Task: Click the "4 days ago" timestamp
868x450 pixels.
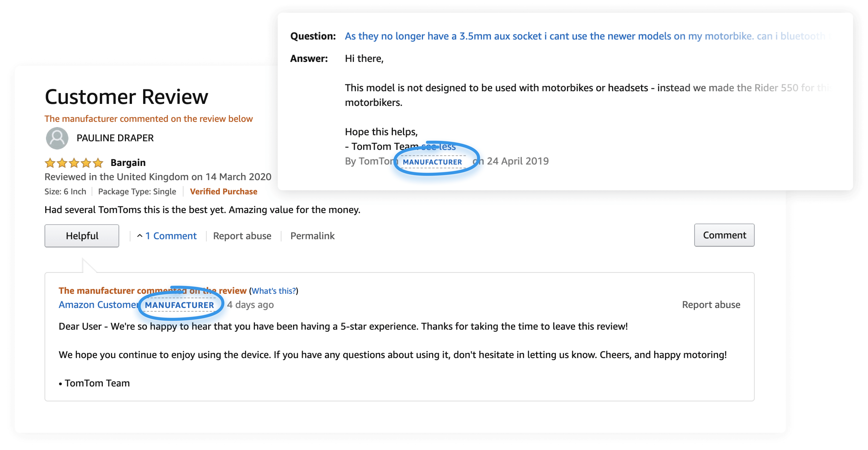Action: [x=250, y=305]
